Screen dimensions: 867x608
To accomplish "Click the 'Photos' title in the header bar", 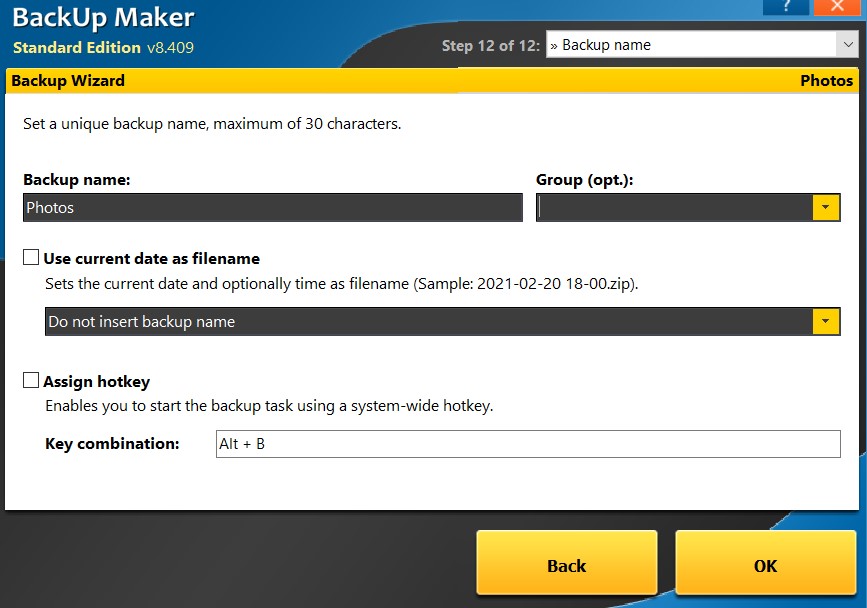I will coord(827,81).
